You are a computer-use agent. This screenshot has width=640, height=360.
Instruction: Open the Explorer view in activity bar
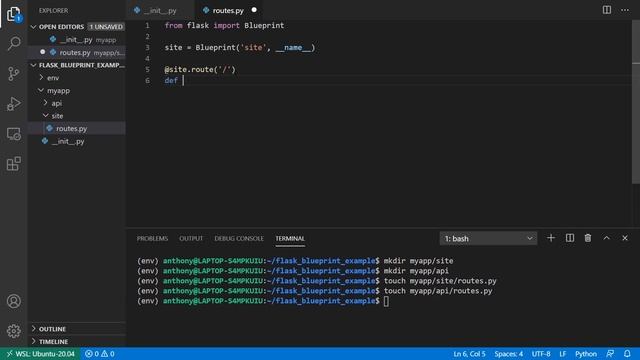pos(13,14)
